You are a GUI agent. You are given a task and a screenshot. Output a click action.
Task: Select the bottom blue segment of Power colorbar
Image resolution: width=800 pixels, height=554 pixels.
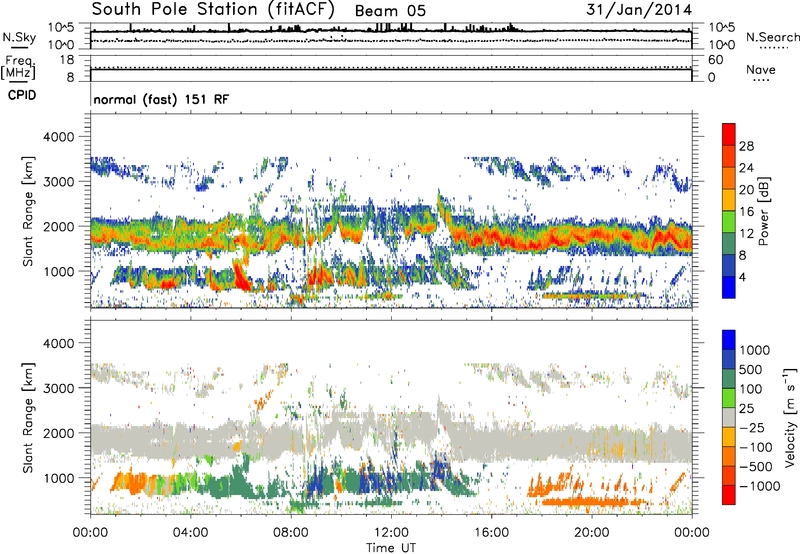[729, 288]
